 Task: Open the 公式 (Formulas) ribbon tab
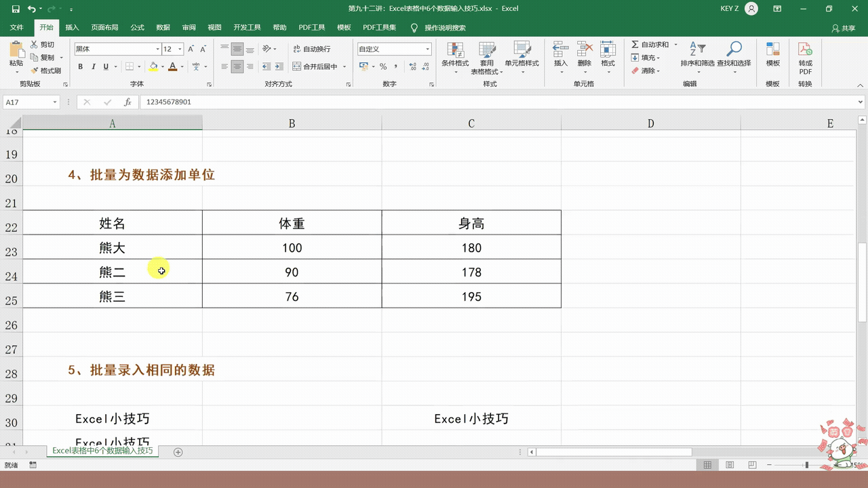click(x=137, y=28)
